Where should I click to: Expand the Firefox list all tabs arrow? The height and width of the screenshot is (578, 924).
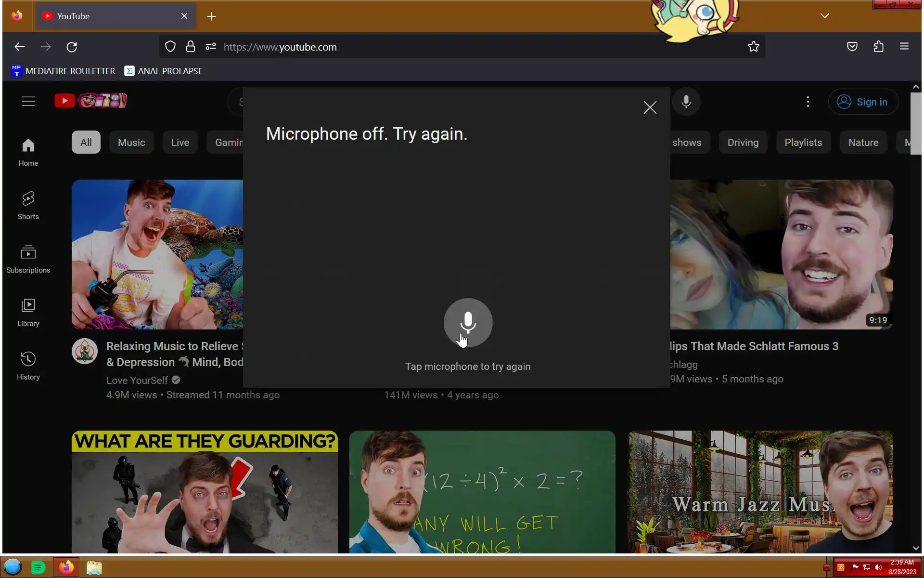coord(824,16)
